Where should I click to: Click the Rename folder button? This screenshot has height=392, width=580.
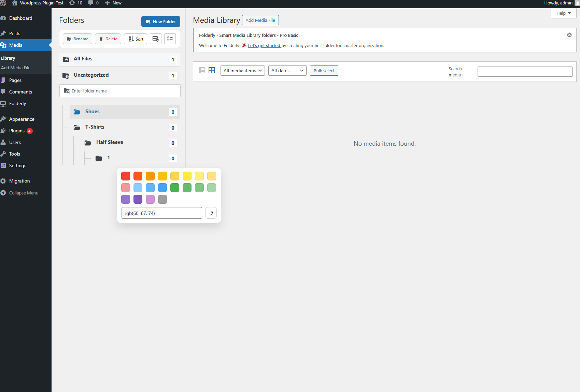(x=77, y=39)
